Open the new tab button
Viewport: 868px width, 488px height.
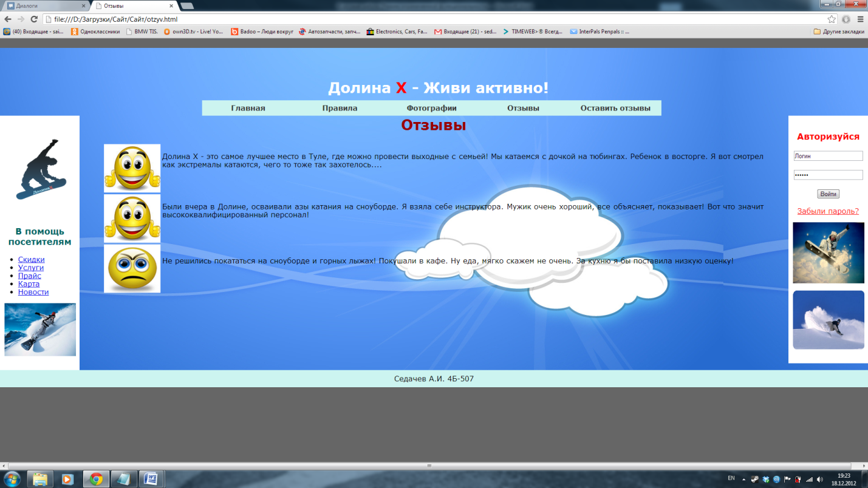point(187,5)
